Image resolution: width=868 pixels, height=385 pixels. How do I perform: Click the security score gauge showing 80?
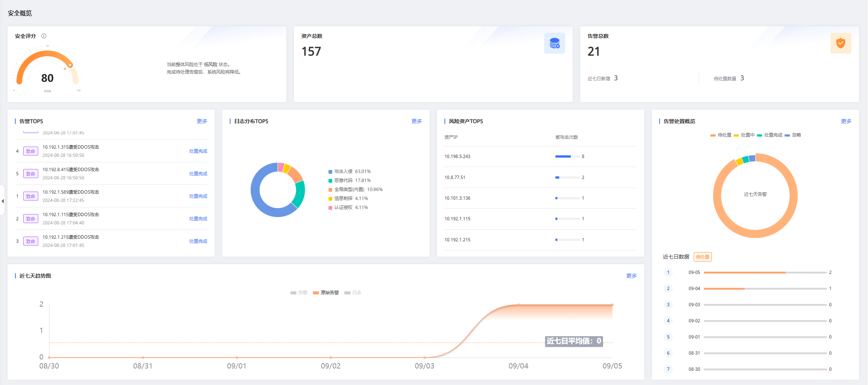(x=47, y=69)
